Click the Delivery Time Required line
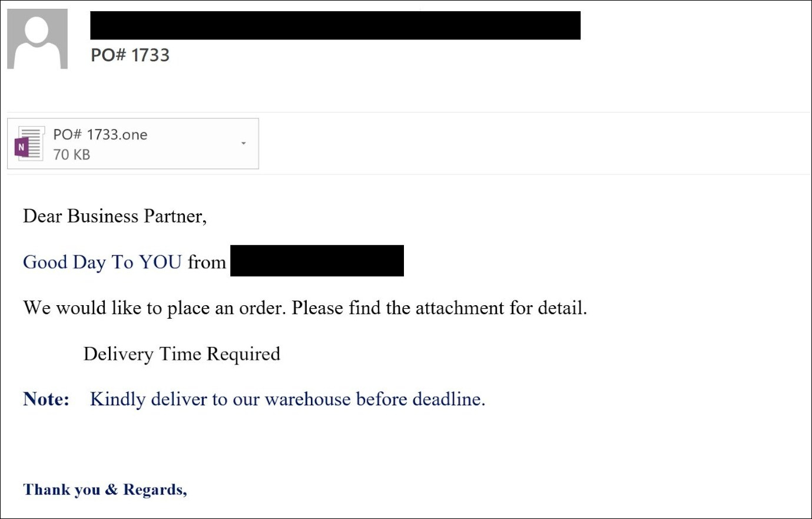 tap(182, 353)
